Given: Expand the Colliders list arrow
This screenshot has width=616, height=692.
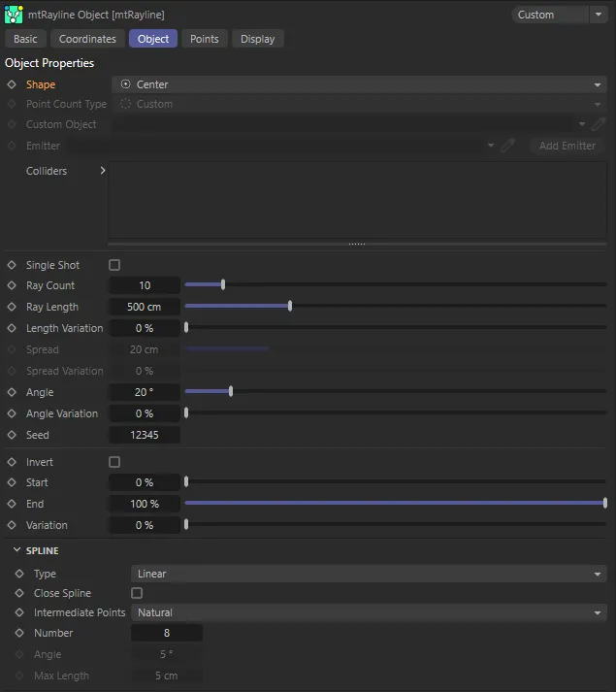Looking at the screenshot, I should [103, 171].
